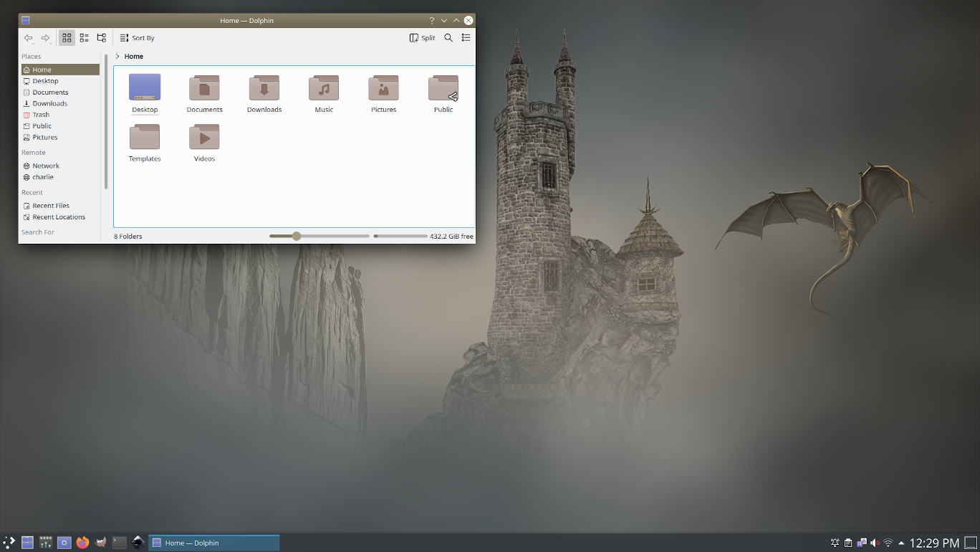This screenshot has width=980, height=552.
Task: Switch to Compact view mode
Action: pos(84,38)
